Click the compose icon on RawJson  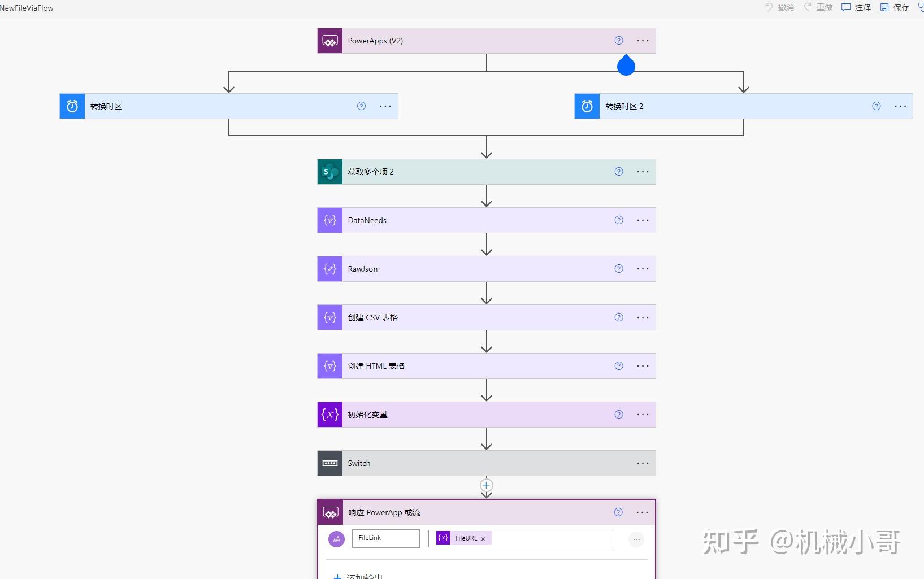[329, 269]
